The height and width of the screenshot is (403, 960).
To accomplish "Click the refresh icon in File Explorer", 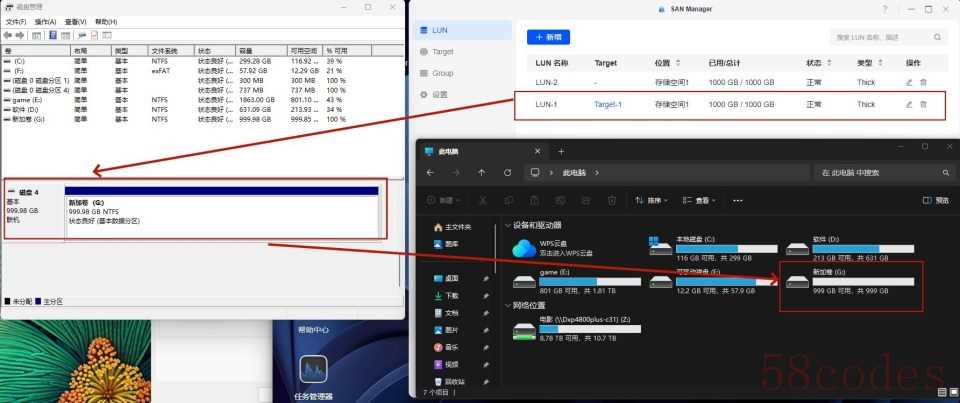I will 508,172.
